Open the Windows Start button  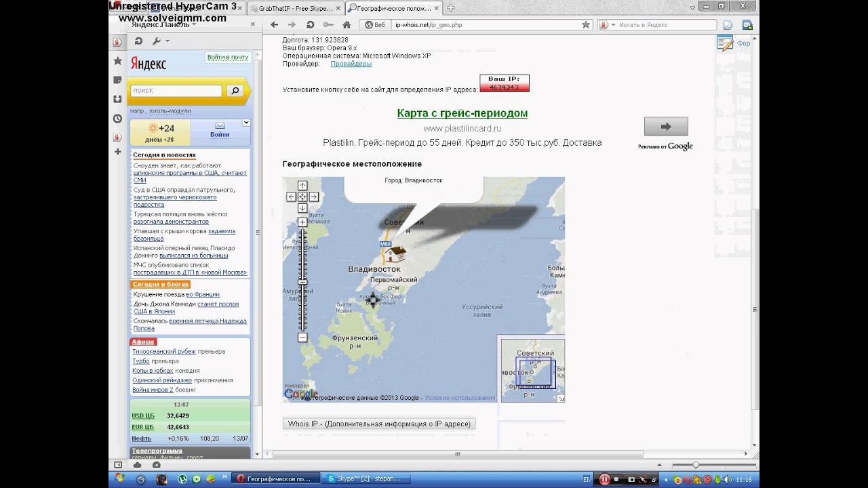(x=119, y=479)
